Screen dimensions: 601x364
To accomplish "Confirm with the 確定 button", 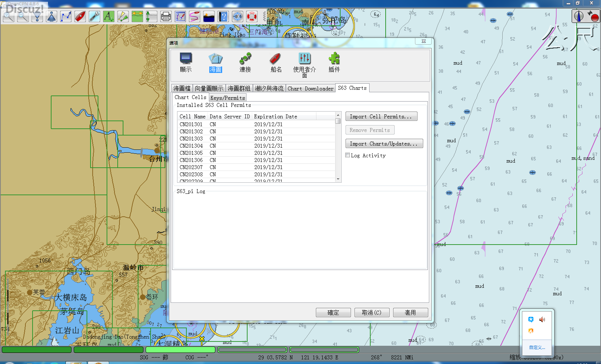I will point(333,313).
